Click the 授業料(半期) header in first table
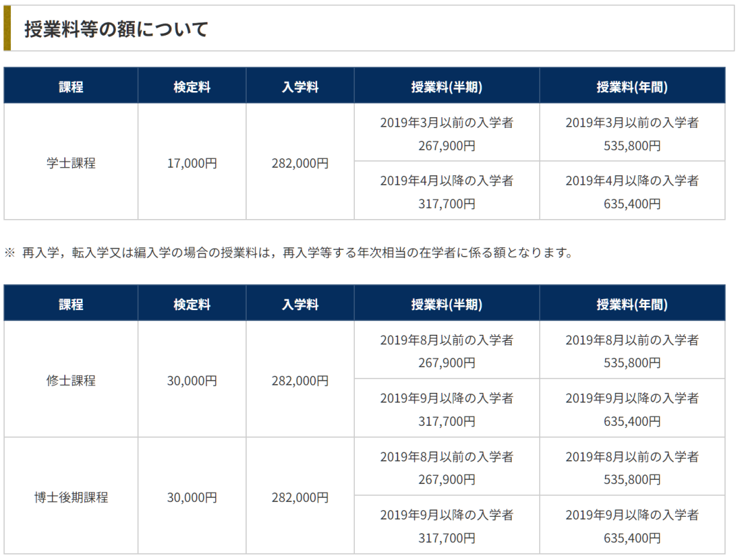Image resolution: width=740 pixels, height=560 pixels. [447, 85]
